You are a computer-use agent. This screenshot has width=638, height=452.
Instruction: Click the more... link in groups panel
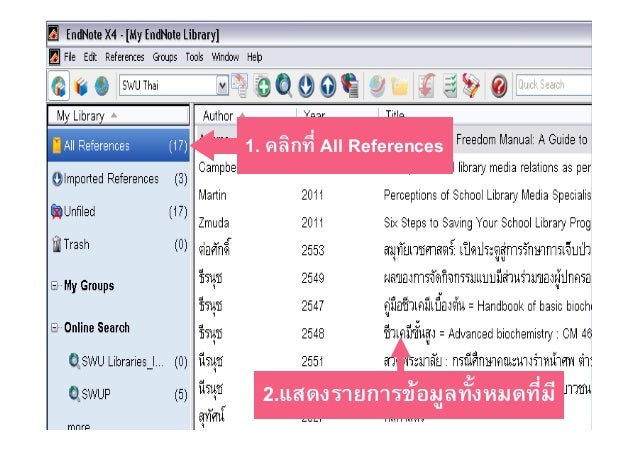[x=79, y=426]
